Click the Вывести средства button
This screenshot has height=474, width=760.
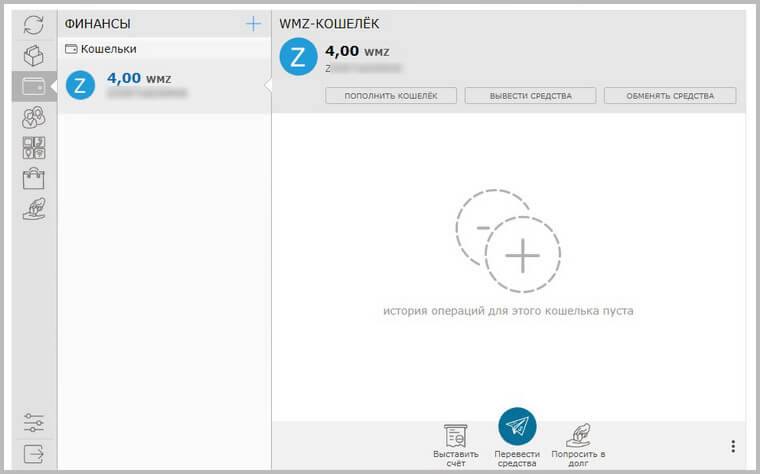tap(530, 95)
